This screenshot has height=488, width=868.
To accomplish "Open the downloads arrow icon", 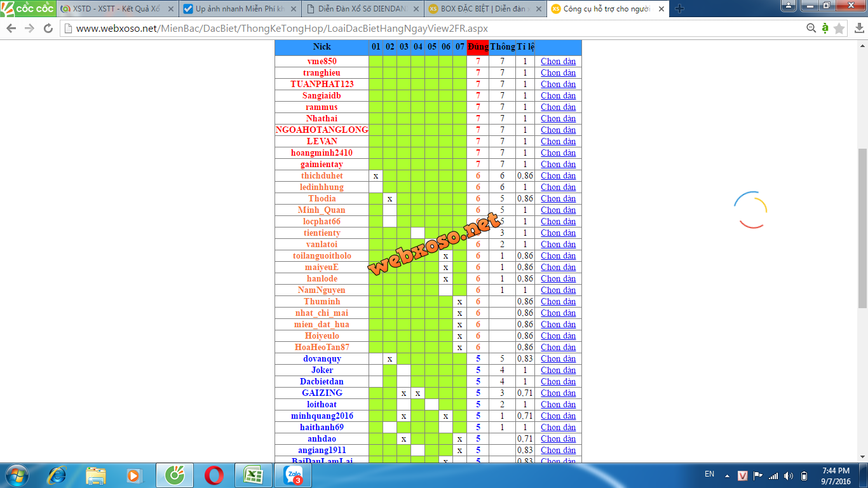I will 860,29.
